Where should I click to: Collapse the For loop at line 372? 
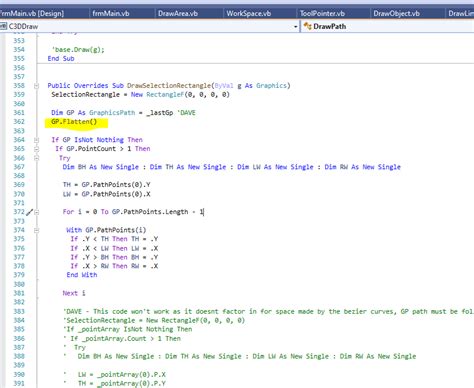point(36,212)
